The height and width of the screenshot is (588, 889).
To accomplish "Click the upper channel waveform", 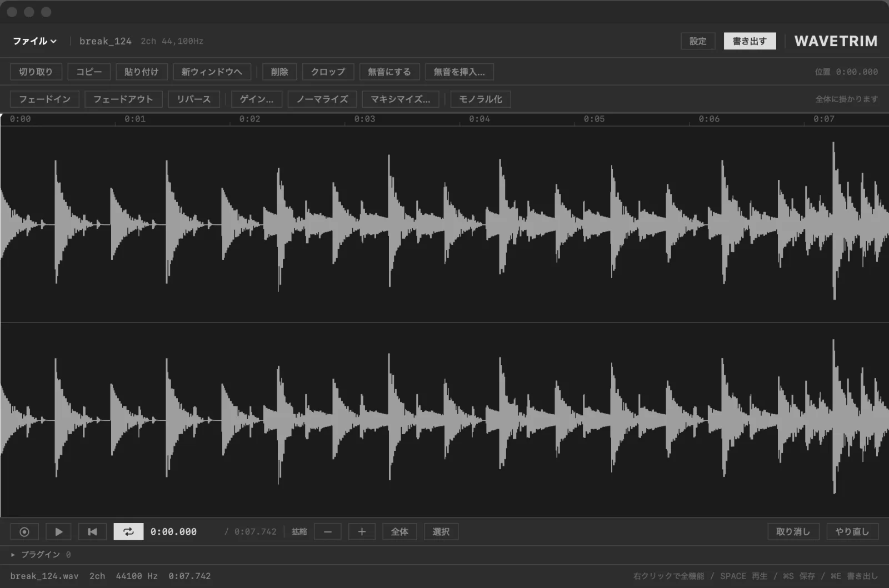I will click(x=444, y=224).
